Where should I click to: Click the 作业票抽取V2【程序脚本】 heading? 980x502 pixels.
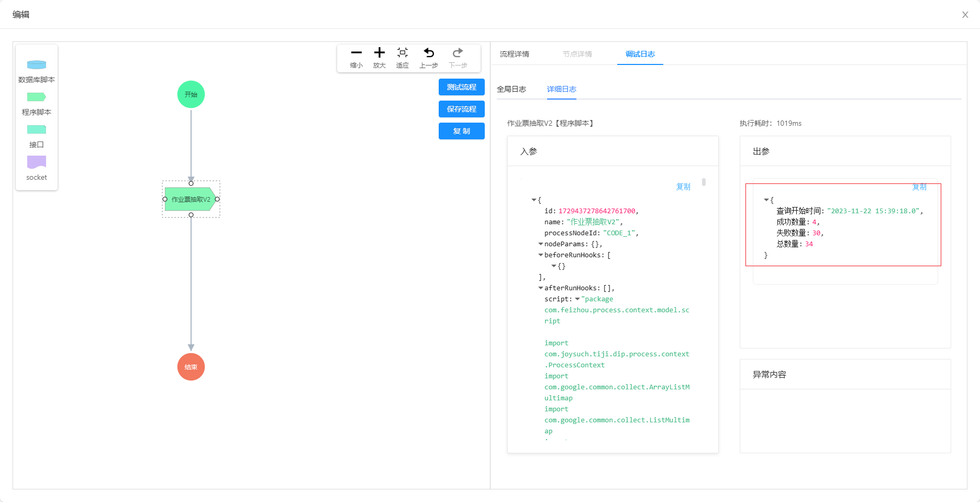[x=551, y=123]
